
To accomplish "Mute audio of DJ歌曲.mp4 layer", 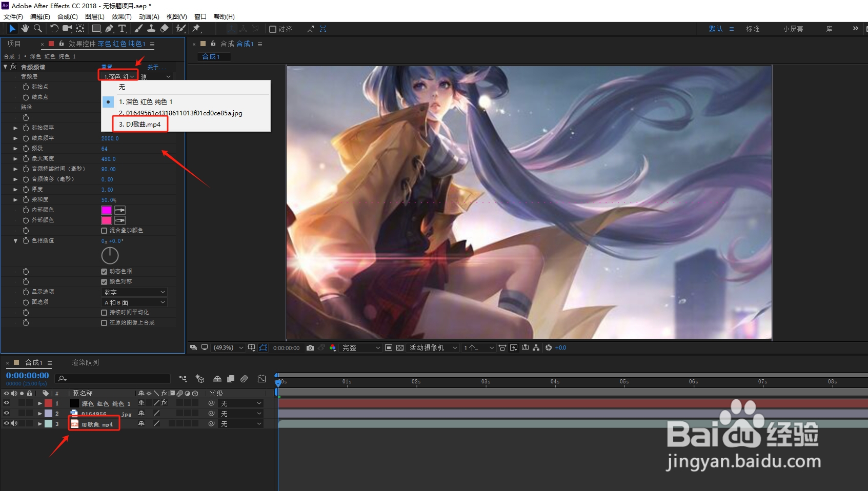I will (14, 424).
